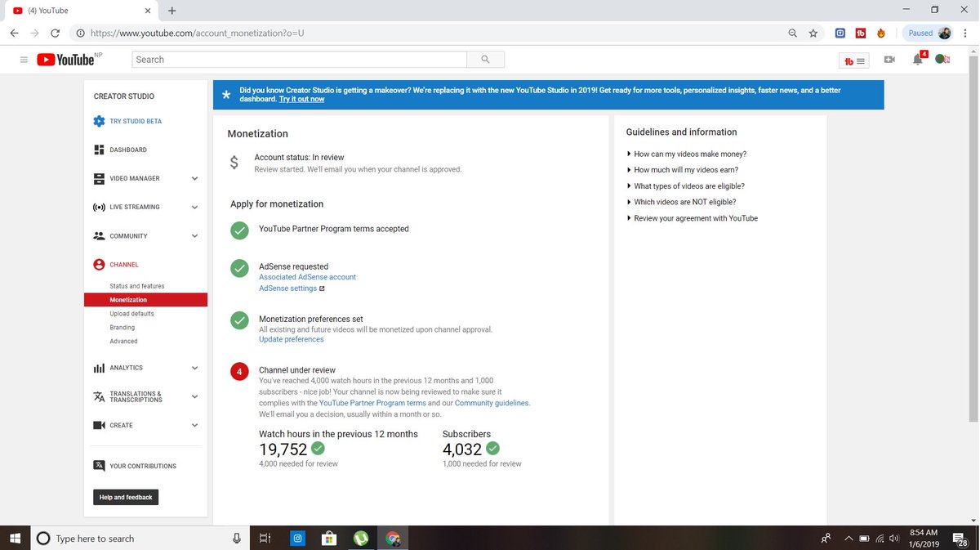Image resolution: width=980 pixels, height=550 pixels.
Task: Click in the YouTube search field
Action: click(299, 60)
